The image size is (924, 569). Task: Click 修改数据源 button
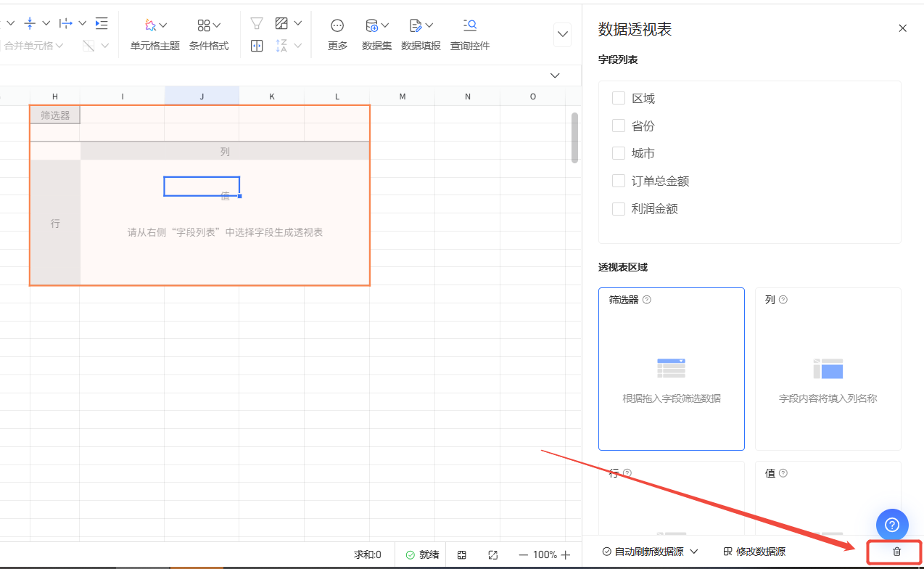[x=754, y=552]
